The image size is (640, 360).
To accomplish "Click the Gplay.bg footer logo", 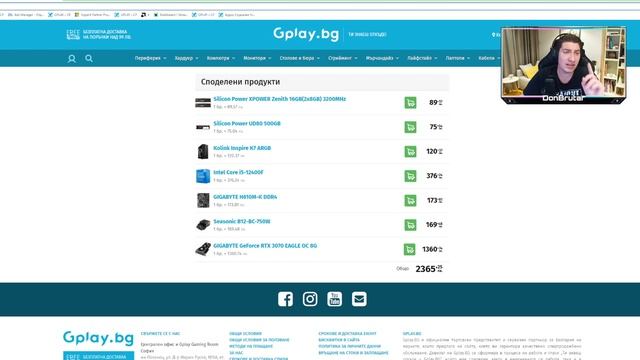I will (98, 338).
